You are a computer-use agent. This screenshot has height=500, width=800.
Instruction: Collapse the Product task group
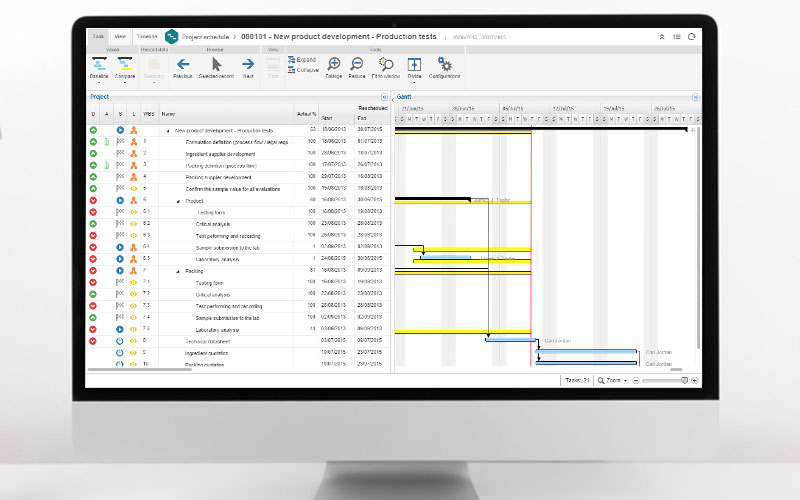pyautogui.click(x=178, y=200)
